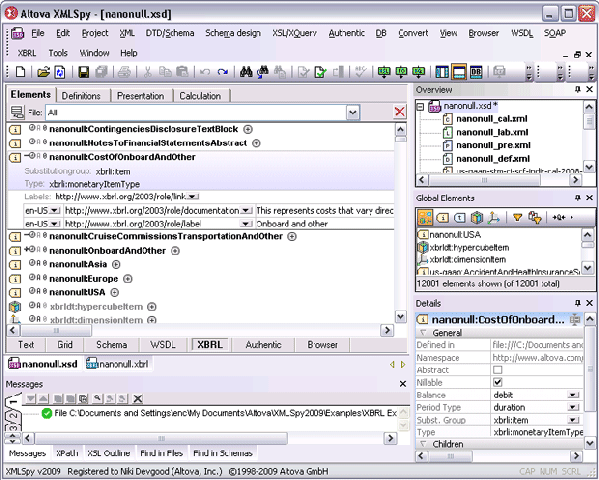This screenshot has width=599, height=480.
Task: Click the tiled columns layout toolbar icon
Action: [442, 72]
